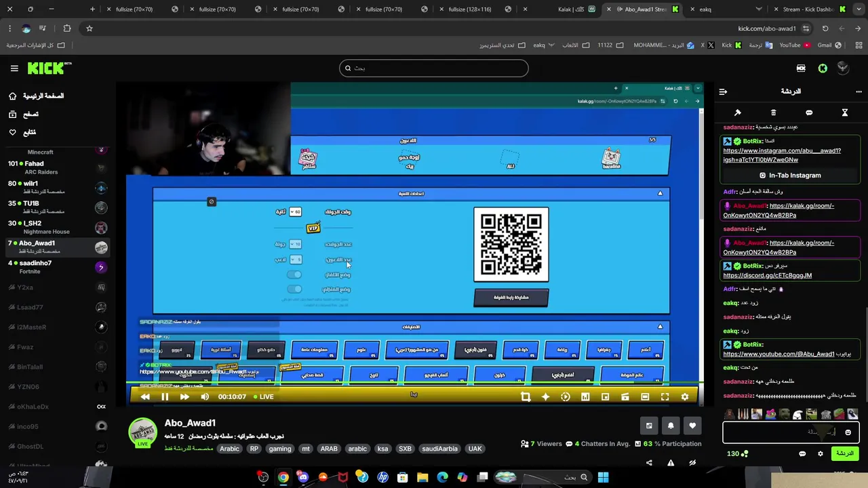Open the BotRix YouTube channel link

[778, 354]
